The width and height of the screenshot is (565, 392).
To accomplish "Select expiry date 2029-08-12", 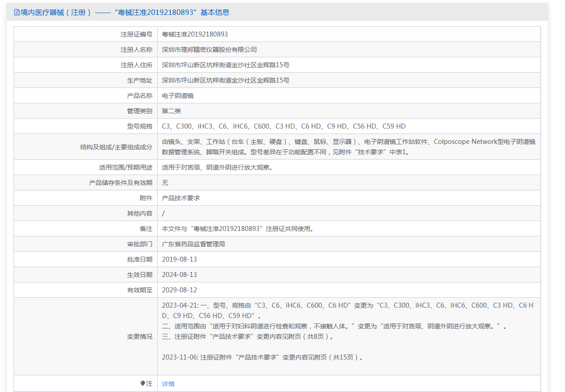I will coord(179,290).
